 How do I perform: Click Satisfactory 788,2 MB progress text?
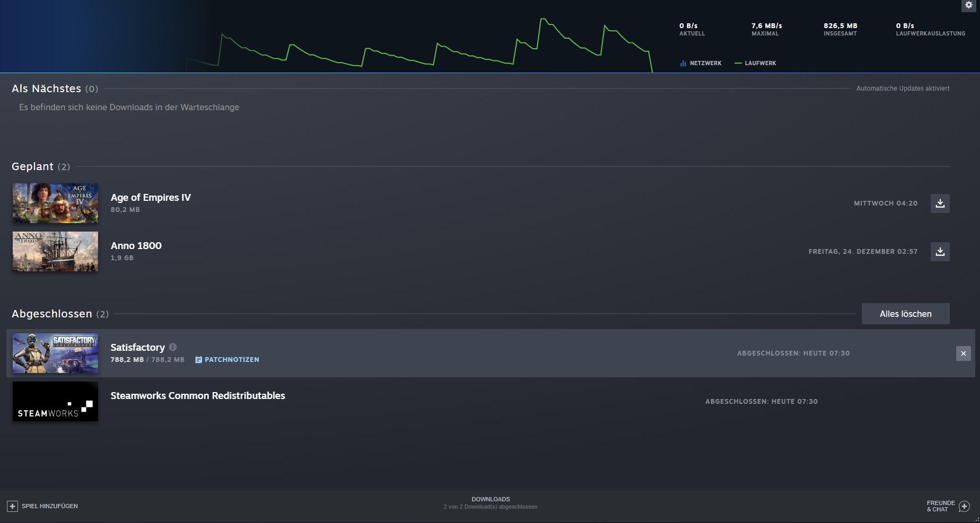click(x=147, y=359)
